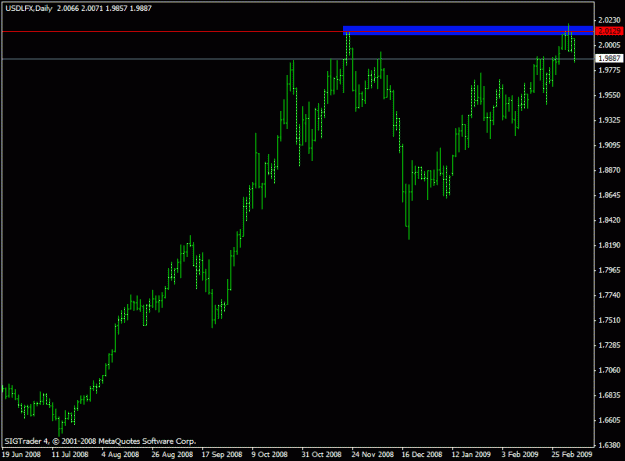Click the 1.7510 price scale value

point(609,320)
